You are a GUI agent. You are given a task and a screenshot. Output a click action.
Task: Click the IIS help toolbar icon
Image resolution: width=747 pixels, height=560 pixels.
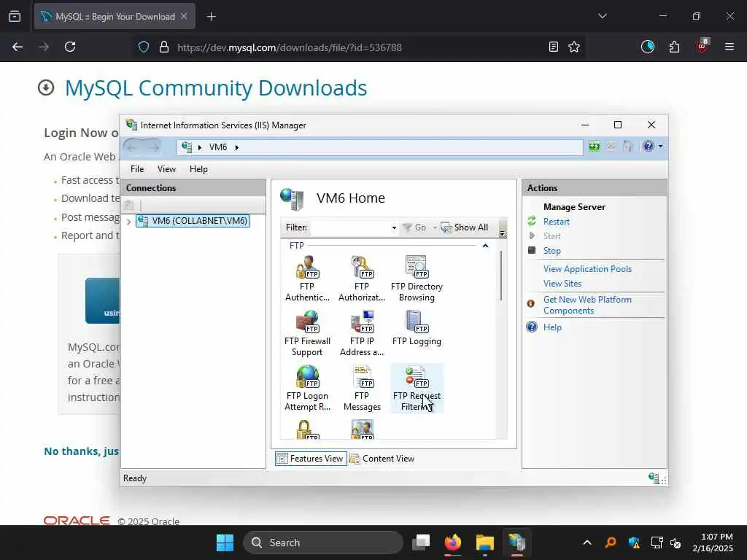click(649, 146)
